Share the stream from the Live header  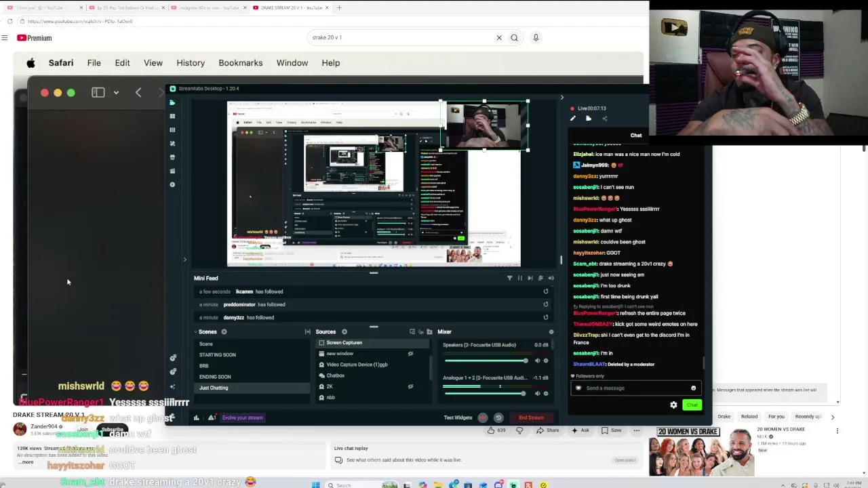(x=605, y=119)
